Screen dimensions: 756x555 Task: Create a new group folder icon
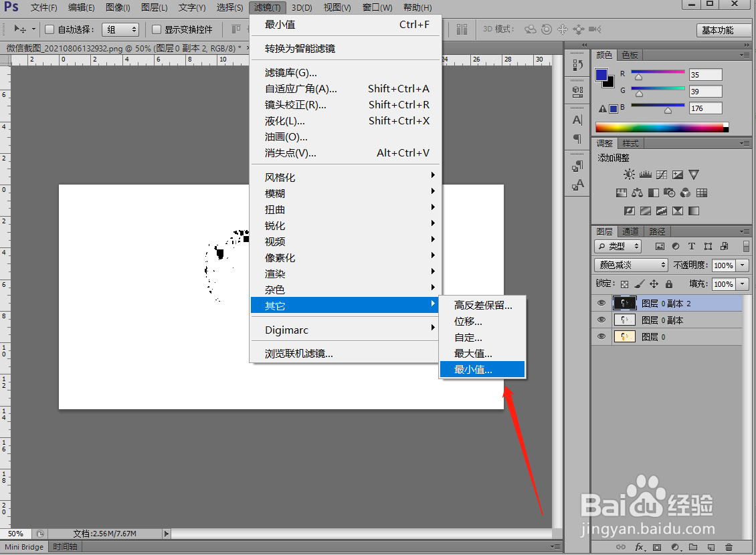pos(693,547)
